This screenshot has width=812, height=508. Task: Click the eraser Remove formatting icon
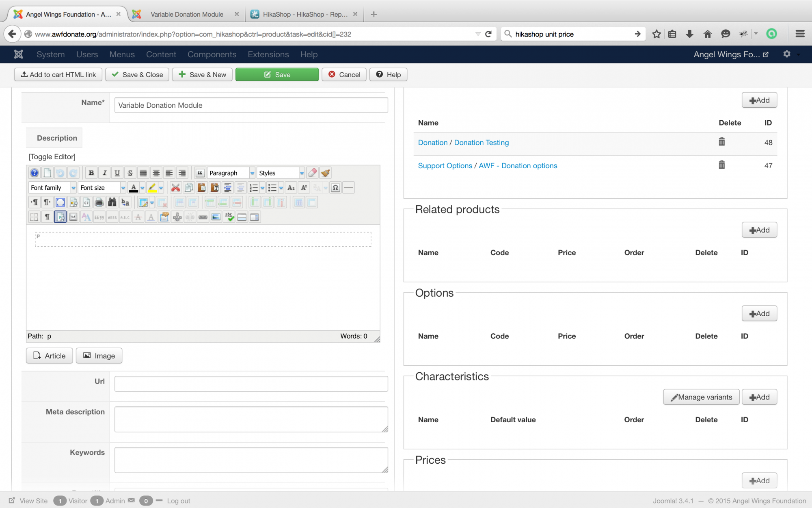(312, 173)
